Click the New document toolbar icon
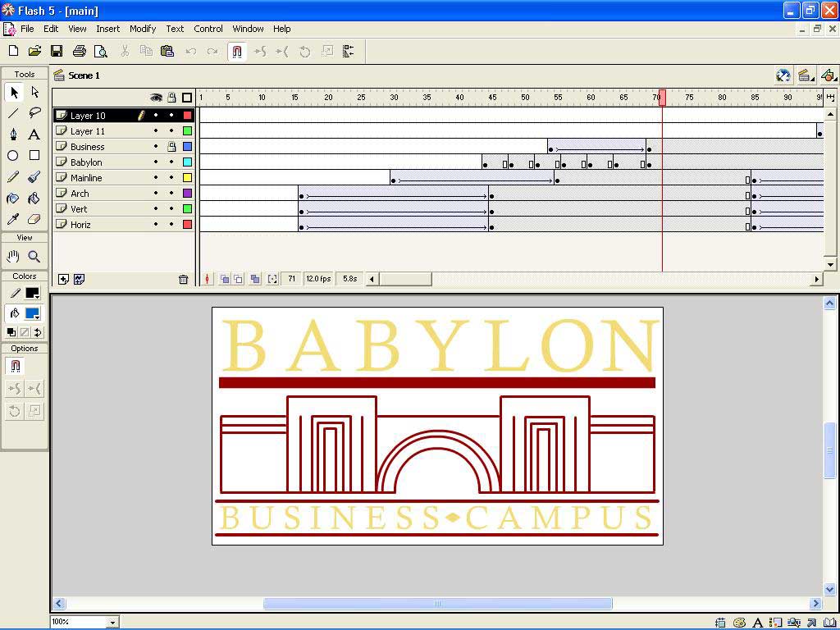 (x=14, y=51)
